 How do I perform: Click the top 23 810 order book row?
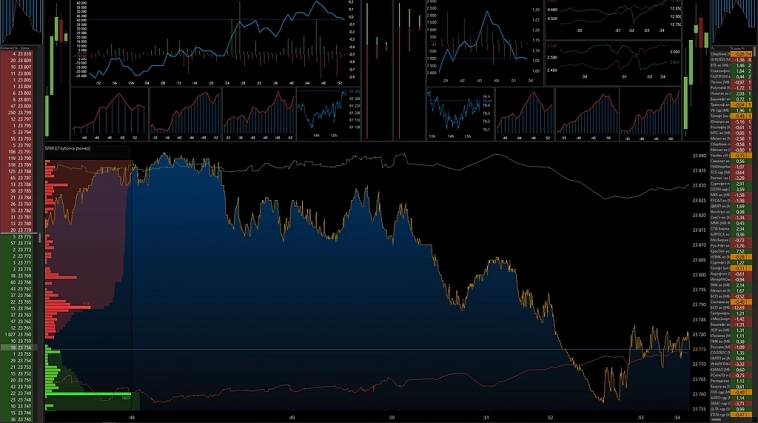(22, 53)
